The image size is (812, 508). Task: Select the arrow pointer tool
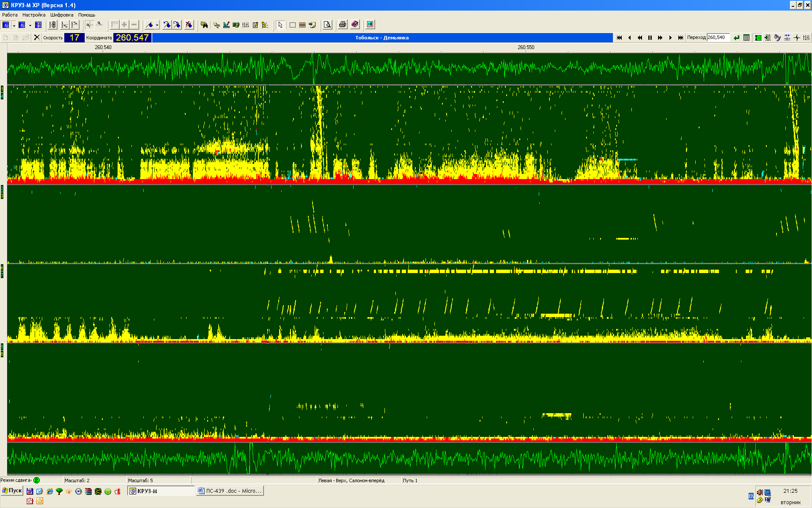point(280,25)
